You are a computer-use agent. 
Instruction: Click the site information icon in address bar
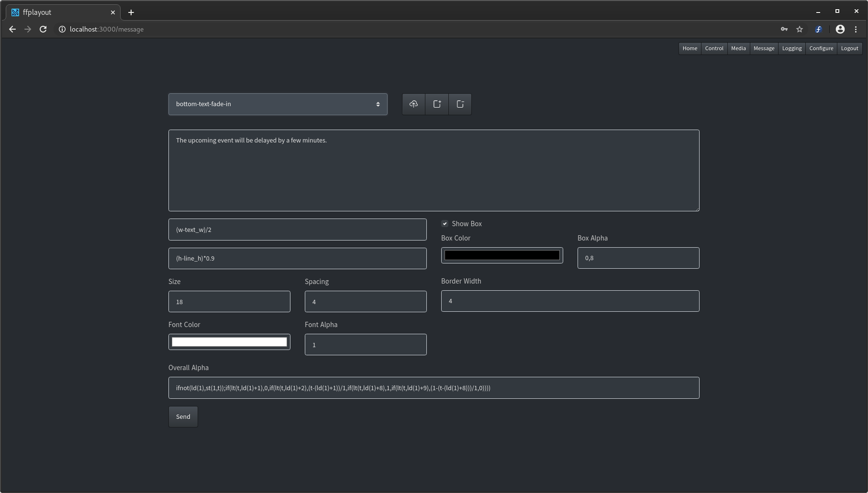(x=62, y=29)
